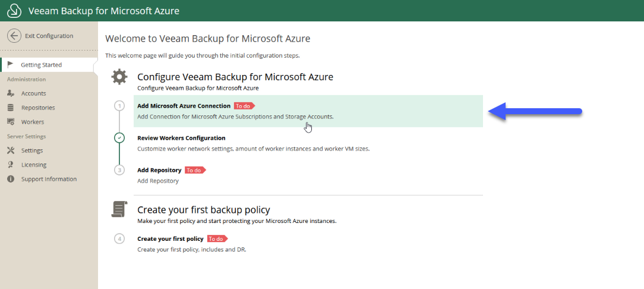
Task: Click the Exit Configuration back arrow icon
Action: pos(14,36)
